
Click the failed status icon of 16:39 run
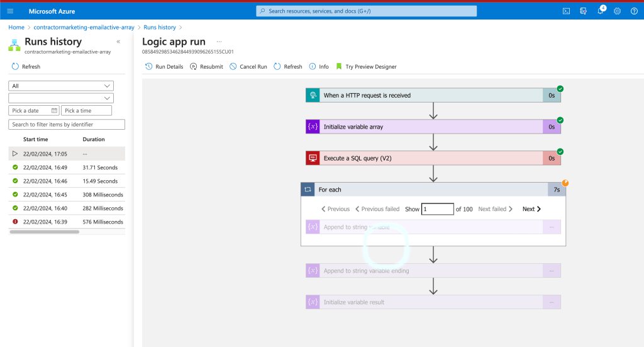pyautogui.click(x=15, y=222)
